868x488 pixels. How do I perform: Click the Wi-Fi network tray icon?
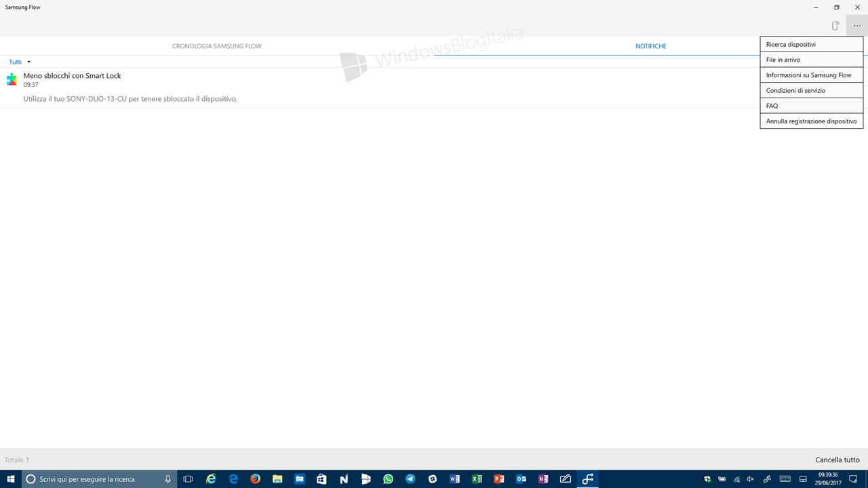[736, 479]
